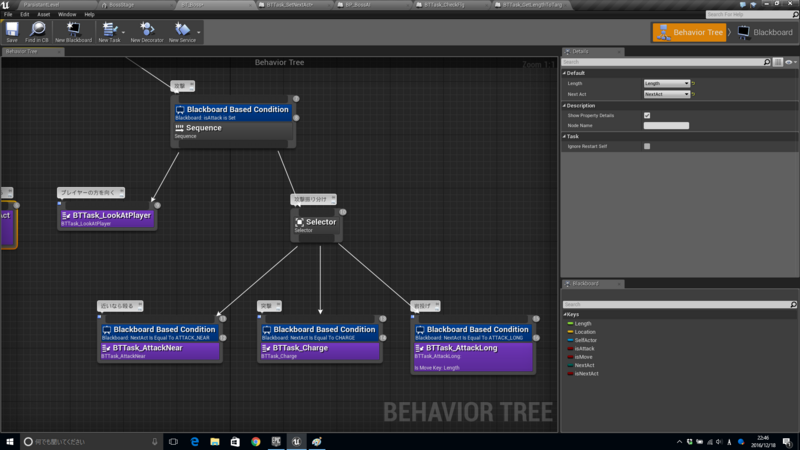The width and height of the screenshot is (800, 450).
Task: Select the BTTask_AttackLong task
Action: point(473,357)
